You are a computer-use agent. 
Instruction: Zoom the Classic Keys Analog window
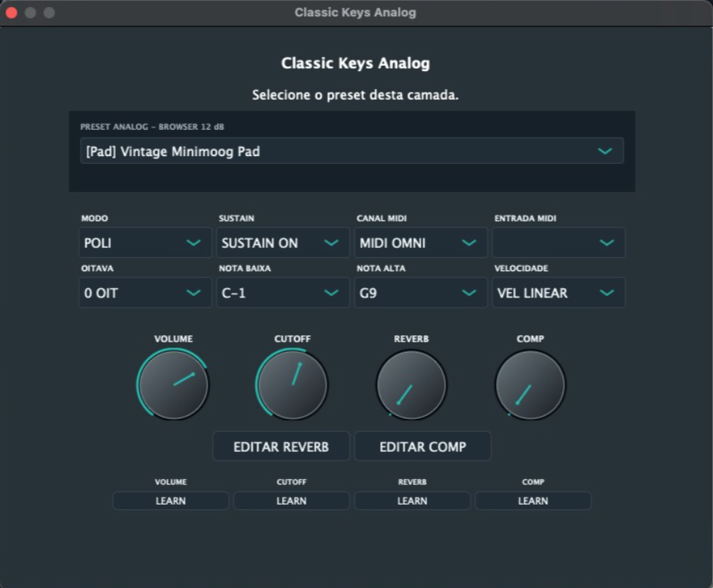[x=49, y=12]
